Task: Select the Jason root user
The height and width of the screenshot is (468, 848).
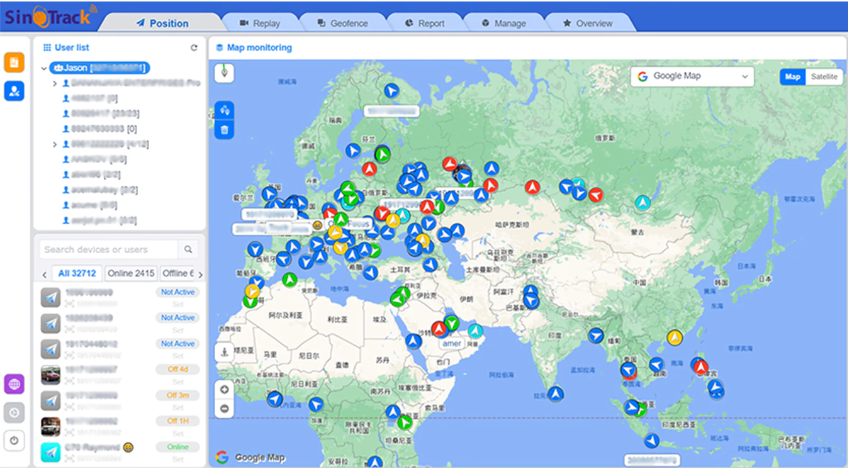Action: click(100, 68)
